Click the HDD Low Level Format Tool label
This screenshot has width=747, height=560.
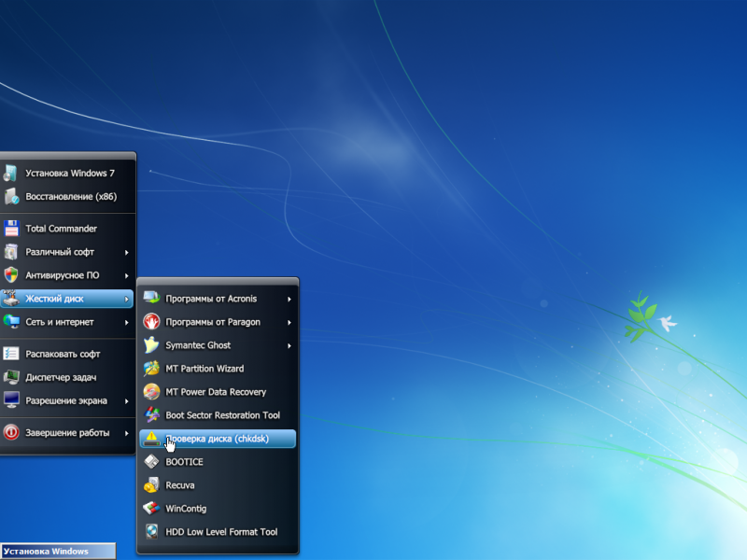pos(221,532)
